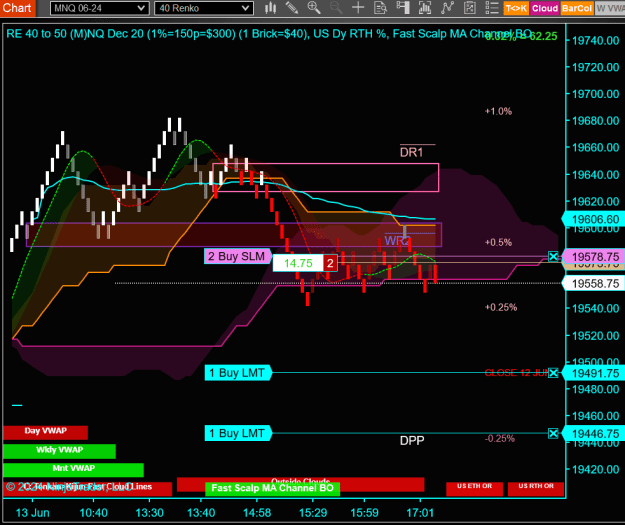
Task: Click the 19491.75 cyan price marker
Action: tap(594, 373)
